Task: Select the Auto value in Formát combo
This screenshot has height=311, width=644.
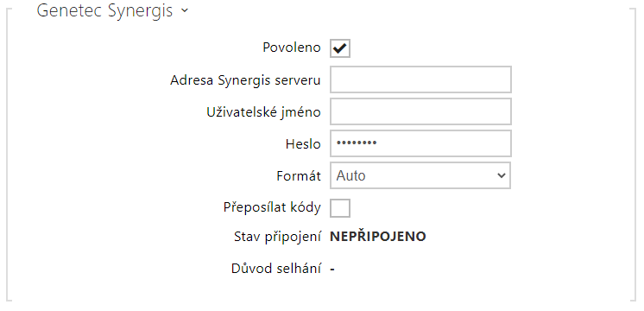Action: [x=351, y=176]
